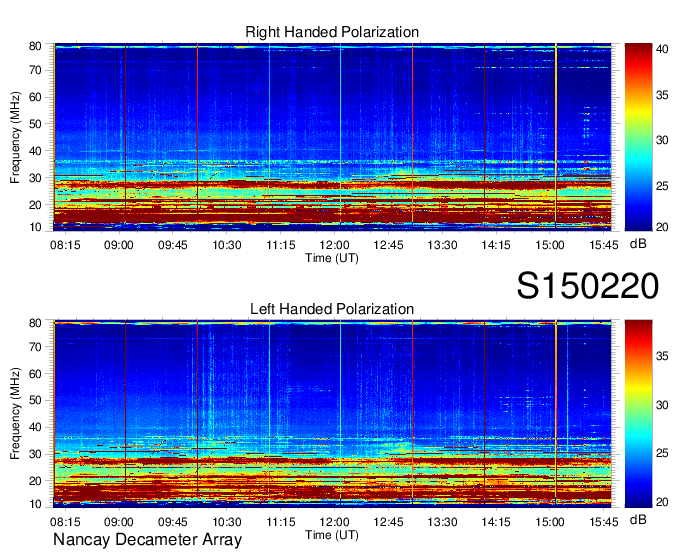Image resolution: width=680 pixels, height=552 pixels.
Task: Click the 09:45 tick label on the lower plot
Action: (173, 522)
